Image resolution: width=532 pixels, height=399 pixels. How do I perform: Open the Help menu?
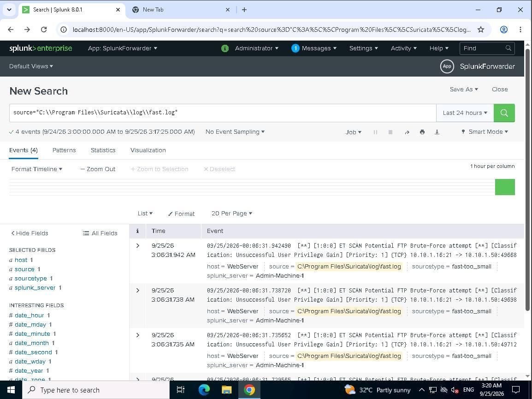coord(439,48)
